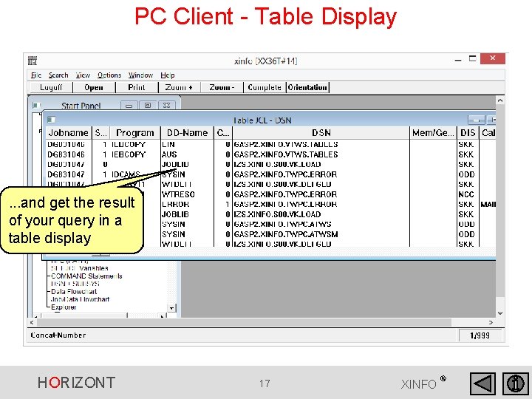
Task: Click the Zoom + button
Action: click(x=179, y=87)
